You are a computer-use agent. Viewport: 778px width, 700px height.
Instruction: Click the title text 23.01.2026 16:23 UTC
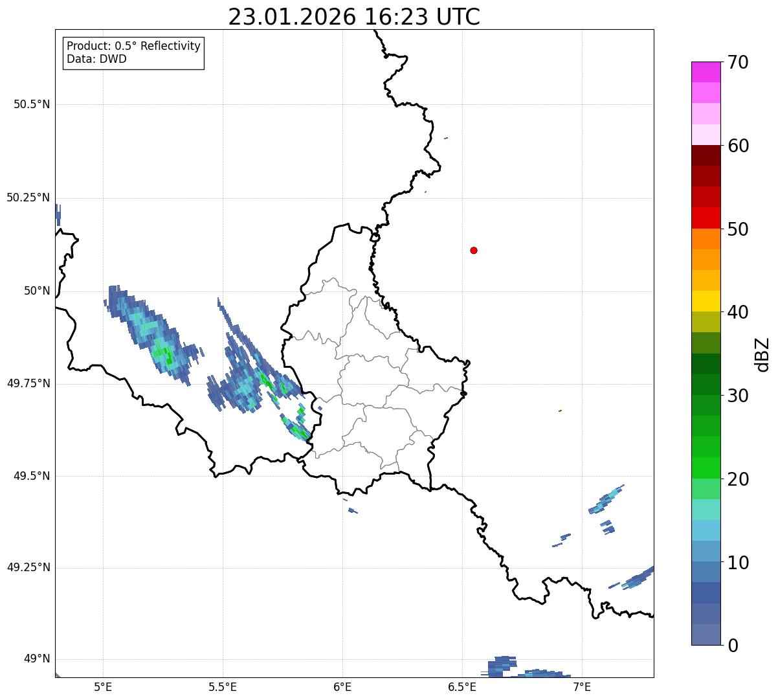(x=354, y=17)
